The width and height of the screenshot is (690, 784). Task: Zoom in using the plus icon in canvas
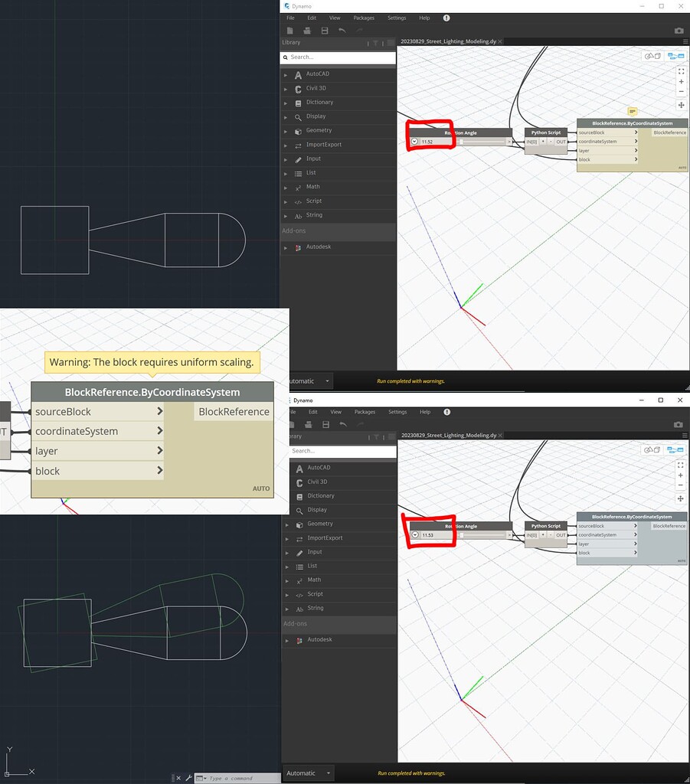pos(681,81)
